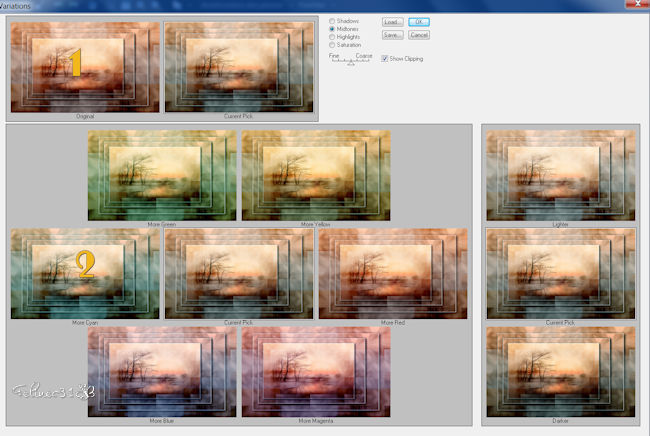
Task: Click the More Magenta thumbnail
Action: pyautogui.click(x=316, y=372)
